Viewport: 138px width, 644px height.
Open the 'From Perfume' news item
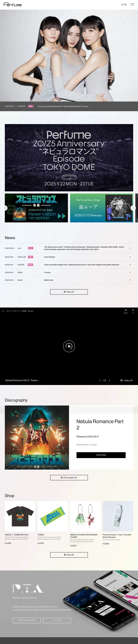pos(69,257)
